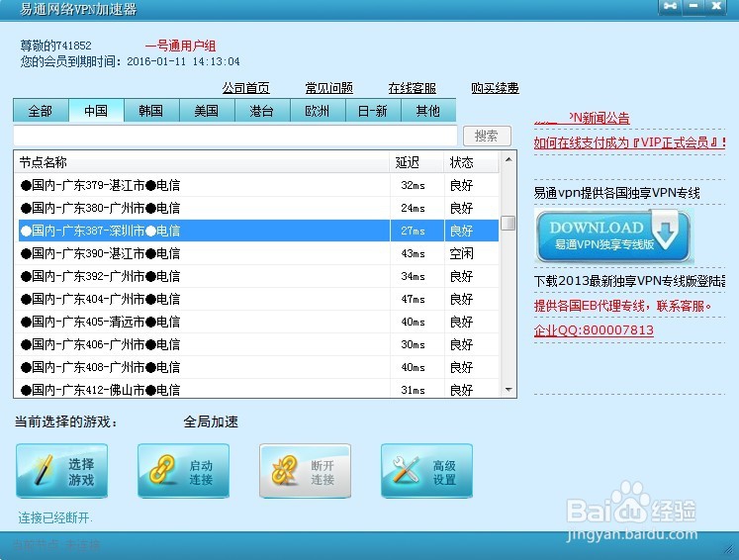Open the wrench settings icon in title bar

click(670, 6)
